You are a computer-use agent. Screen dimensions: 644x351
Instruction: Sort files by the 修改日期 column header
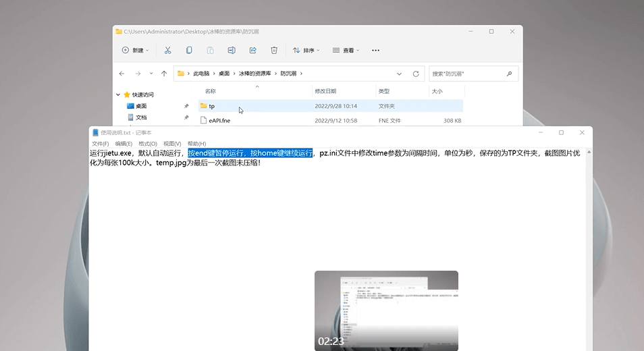click(x=325, y=91)
